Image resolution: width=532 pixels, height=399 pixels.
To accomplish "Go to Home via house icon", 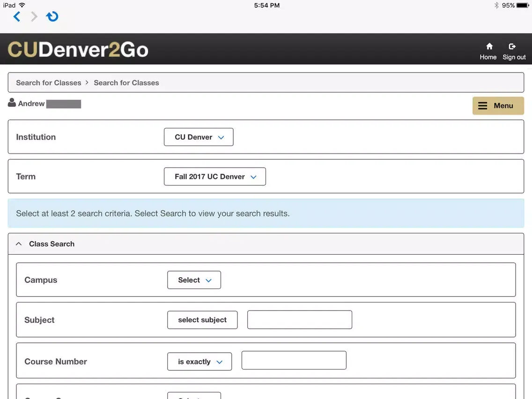I will pyautogui.click(x=488, y=52).
